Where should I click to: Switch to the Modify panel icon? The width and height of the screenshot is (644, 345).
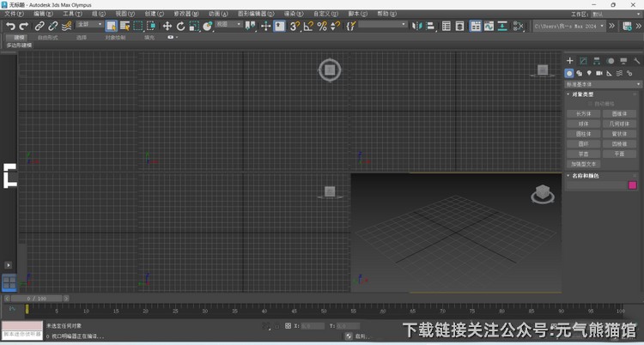(x=583, y=61)
